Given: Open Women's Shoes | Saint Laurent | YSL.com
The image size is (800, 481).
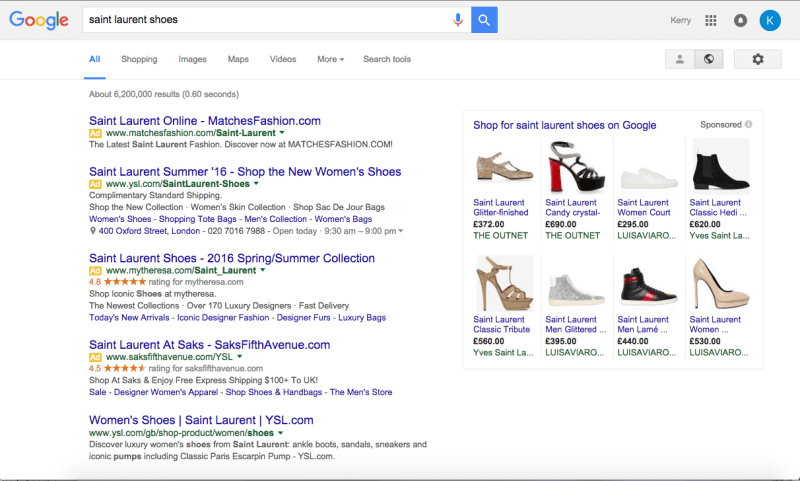Looking at the screenshot, I should (x=201, y=420).
